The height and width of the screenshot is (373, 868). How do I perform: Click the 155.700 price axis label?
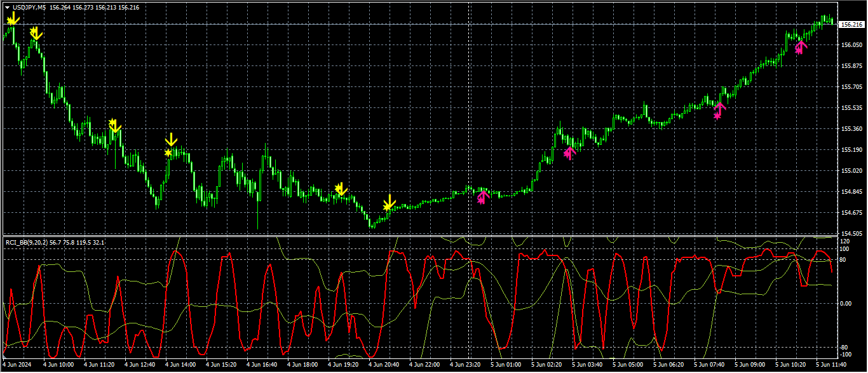coord(851,87)
